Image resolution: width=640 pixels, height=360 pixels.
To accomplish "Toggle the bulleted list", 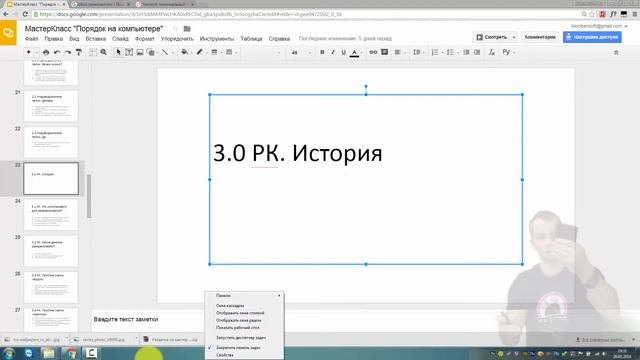I will coord(451,52).
